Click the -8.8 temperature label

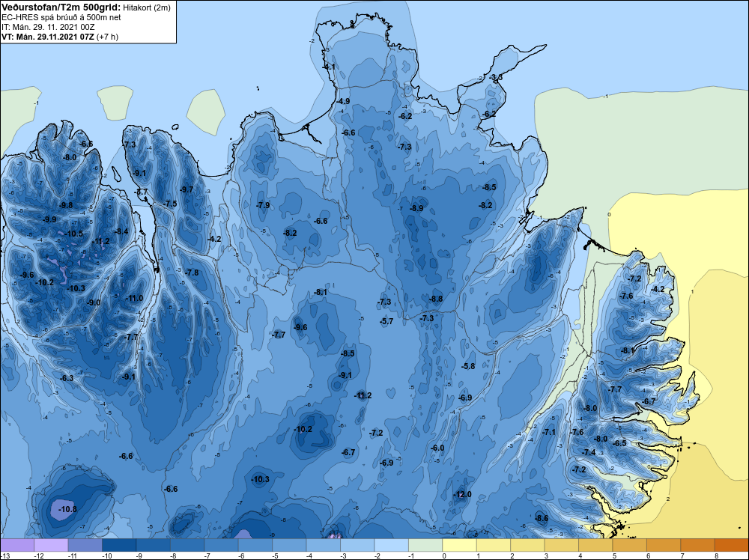click(436, 299)
